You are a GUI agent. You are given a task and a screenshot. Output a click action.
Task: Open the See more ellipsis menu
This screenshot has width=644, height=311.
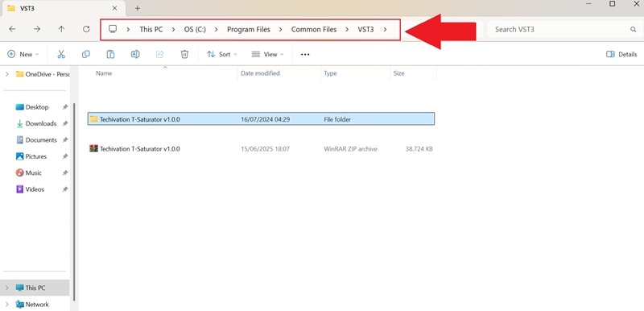[305, 54]
